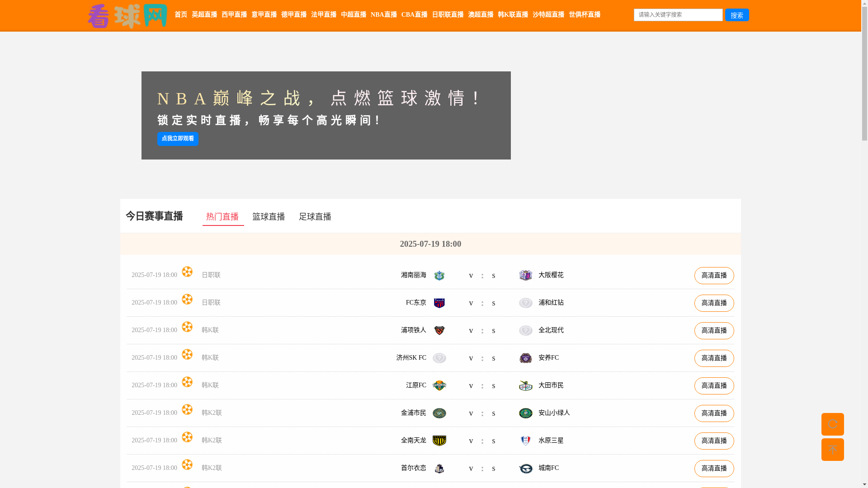This screenshot has height=488, width=868.
Task: Click 浦项铁人 team crest
Action: (439, 330)
